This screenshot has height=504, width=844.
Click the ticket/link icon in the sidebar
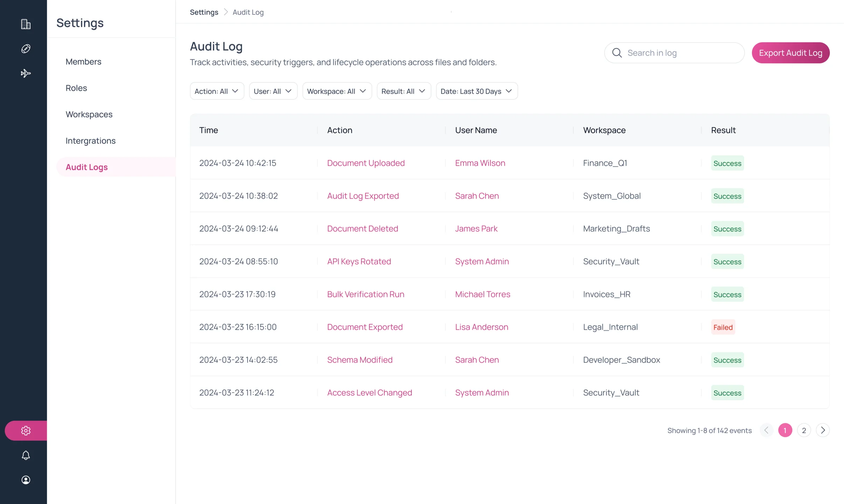(x=26, y=49)
